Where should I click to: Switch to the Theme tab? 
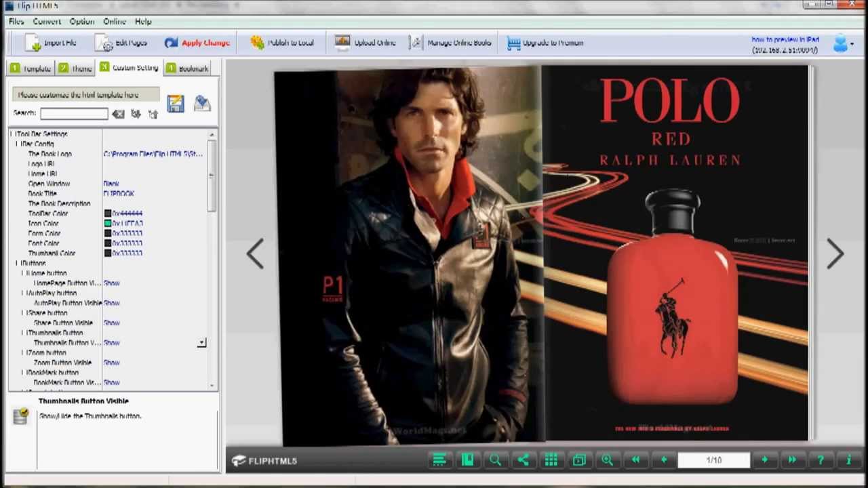tap(75, 68)
